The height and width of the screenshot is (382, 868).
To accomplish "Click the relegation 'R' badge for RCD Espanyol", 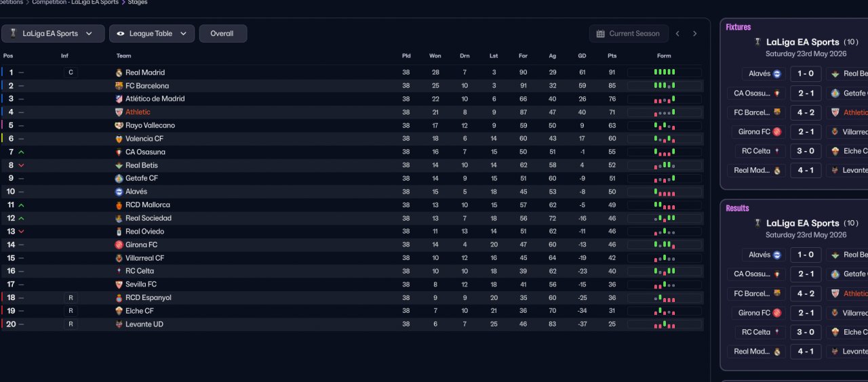I will [71, 297].
